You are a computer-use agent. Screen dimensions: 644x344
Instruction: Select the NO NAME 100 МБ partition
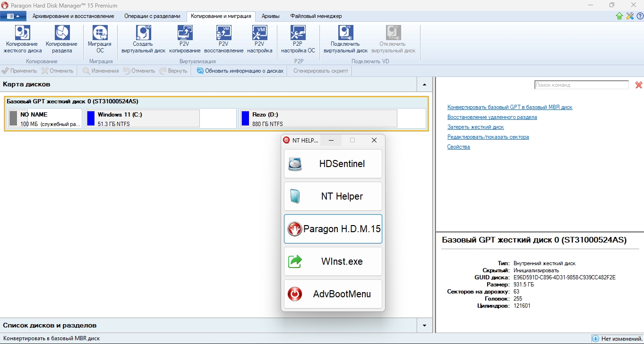pos(45,118)
